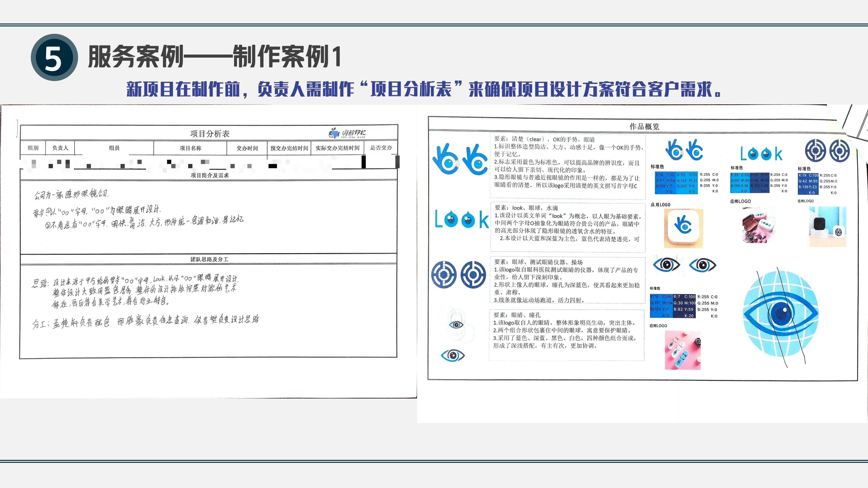Click the description box starting 要素：眼睛、瞳孔

click(566, 335)
